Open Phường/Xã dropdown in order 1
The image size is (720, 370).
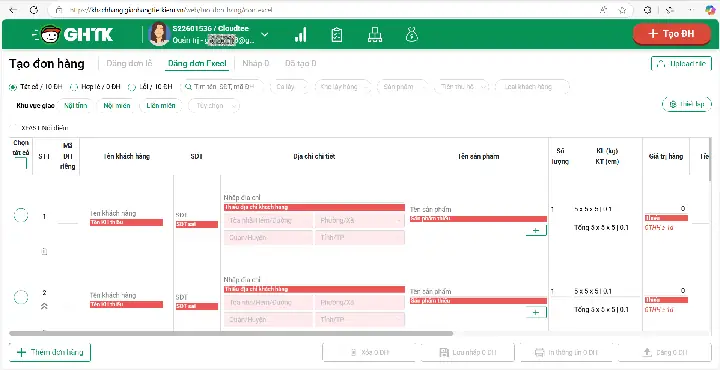[x=359, y=221]
